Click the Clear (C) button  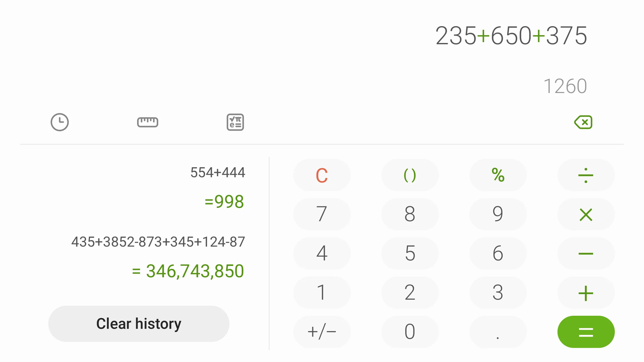point(322,174)
